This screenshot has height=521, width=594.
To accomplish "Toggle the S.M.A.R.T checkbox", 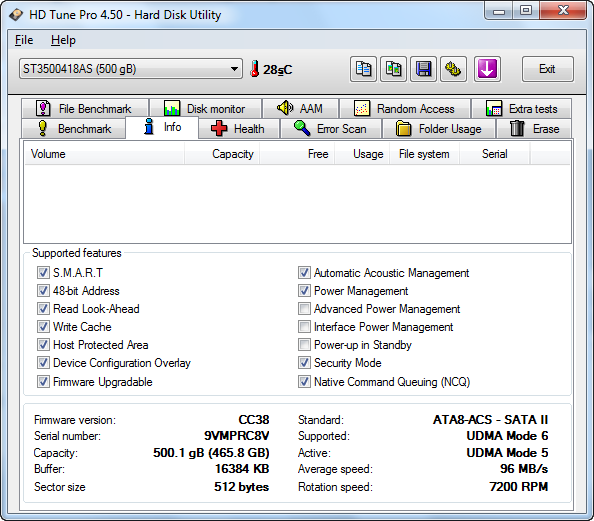I will [43, 272].
